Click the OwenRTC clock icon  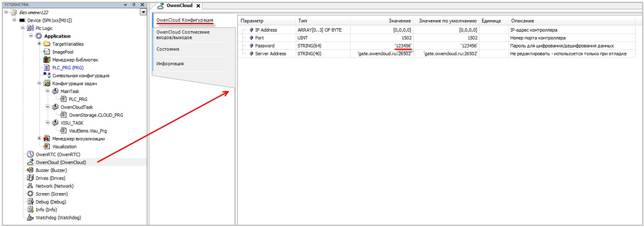[29, 155]
